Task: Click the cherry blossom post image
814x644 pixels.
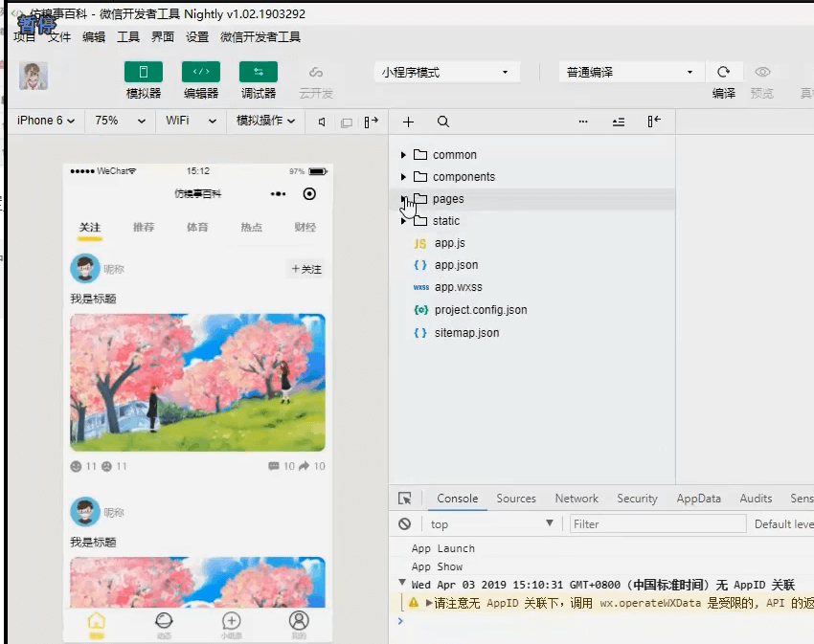Action: tap(197, 382)
